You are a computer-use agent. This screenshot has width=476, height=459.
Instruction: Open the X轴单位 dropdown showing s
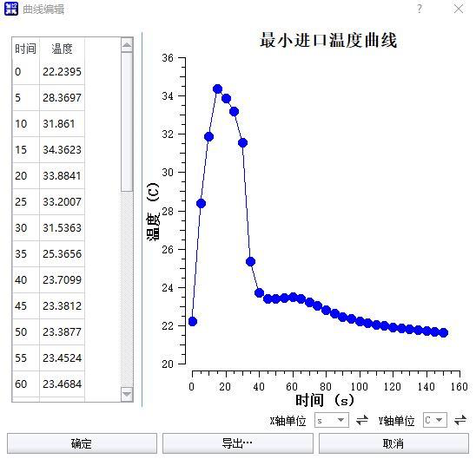332,420
